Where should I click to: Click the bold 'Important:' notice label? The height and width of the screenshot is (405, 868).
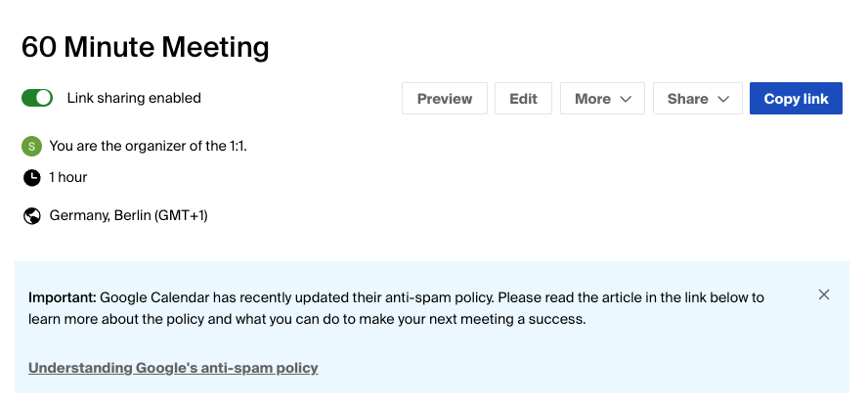[x=63, y=297]
